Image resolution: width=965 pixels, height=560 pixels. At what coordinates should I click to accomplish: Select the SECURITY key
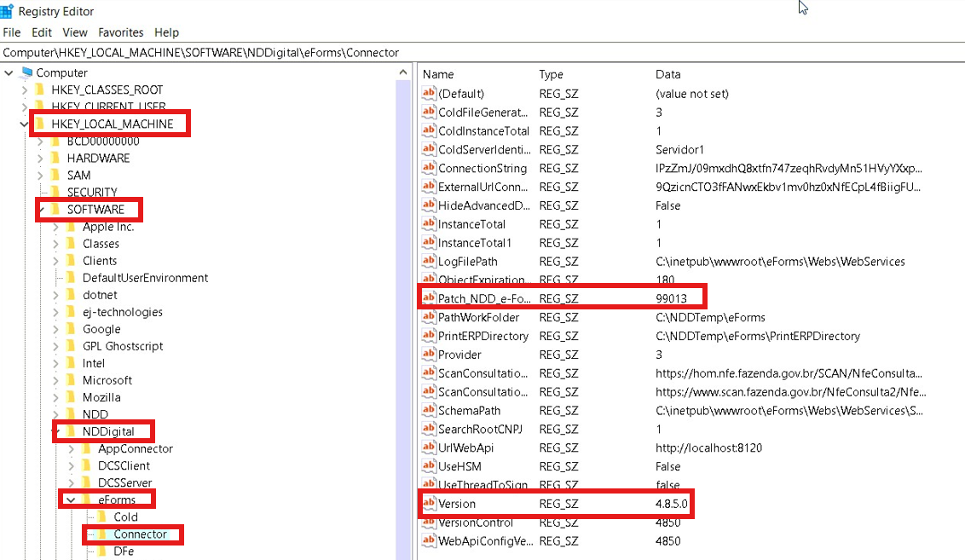(92, 193)
